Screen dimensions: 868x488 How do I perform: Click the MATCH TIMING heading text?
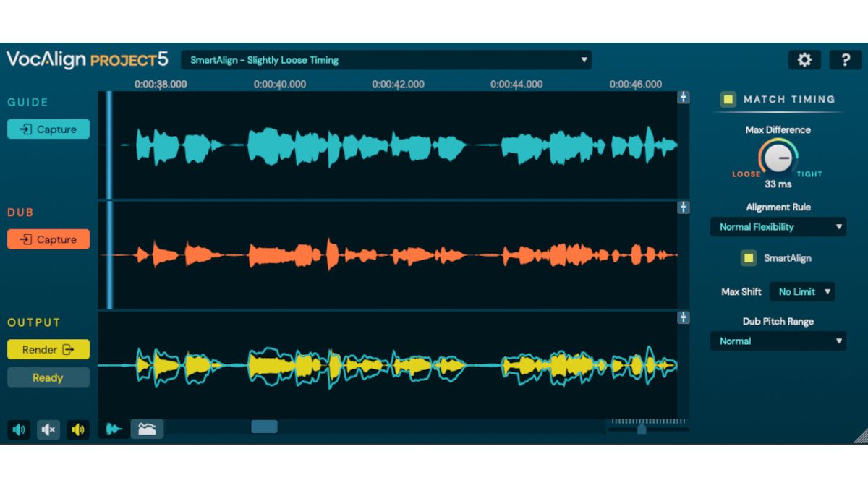coord(789,100)
